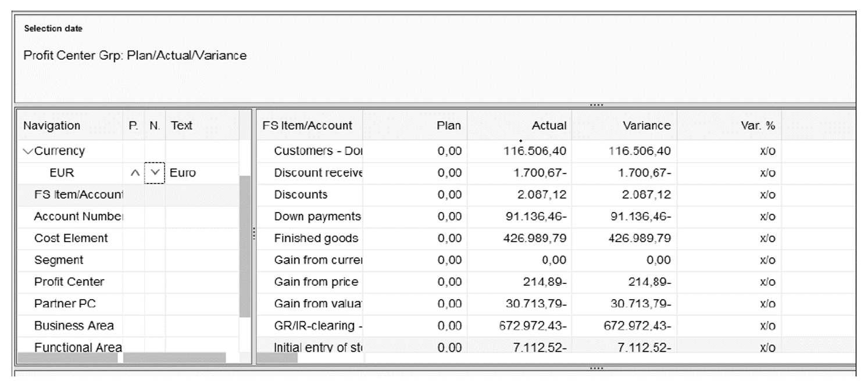Click the vertical splitter handle between panels

click(x=254, y=233)
